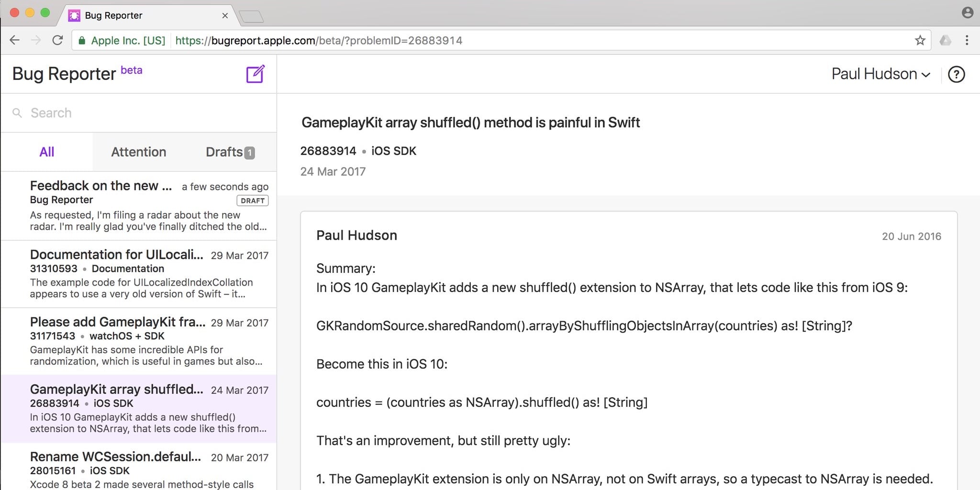
Task: Switch to the Drafts tab
Action: (230, 152)
